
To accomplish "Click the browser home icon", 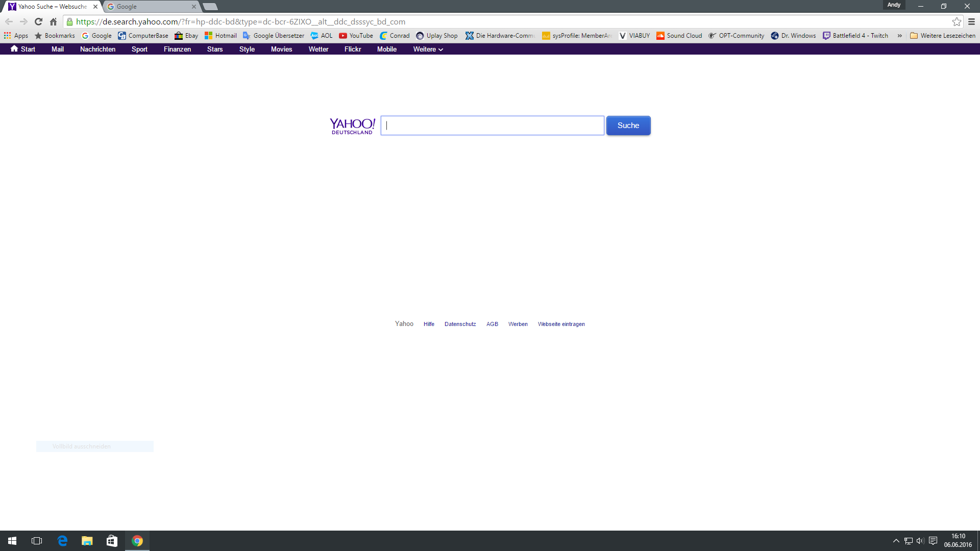I will (x=53, y=21).
